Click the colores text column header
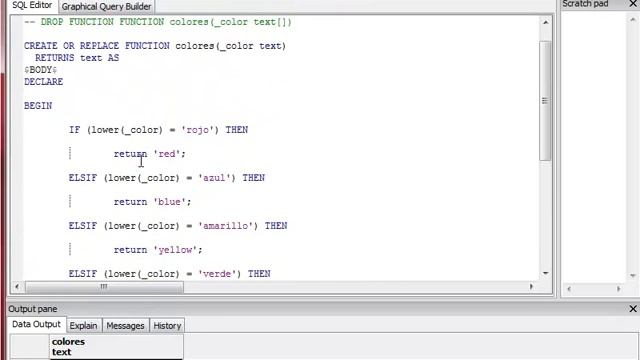640x360 pixels. tap(116, 347)
